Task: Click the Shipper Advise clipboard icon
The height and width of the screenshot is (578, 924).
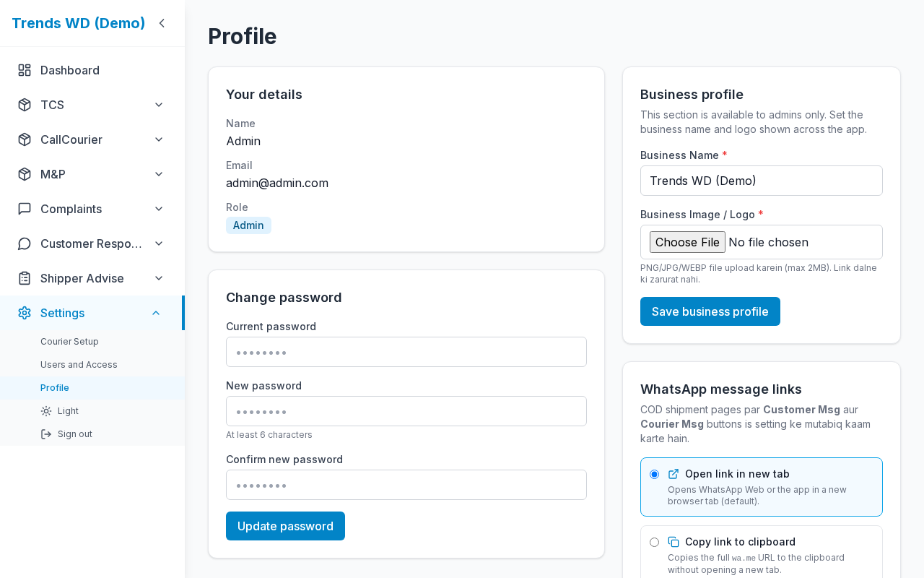Action: [25, 278]
